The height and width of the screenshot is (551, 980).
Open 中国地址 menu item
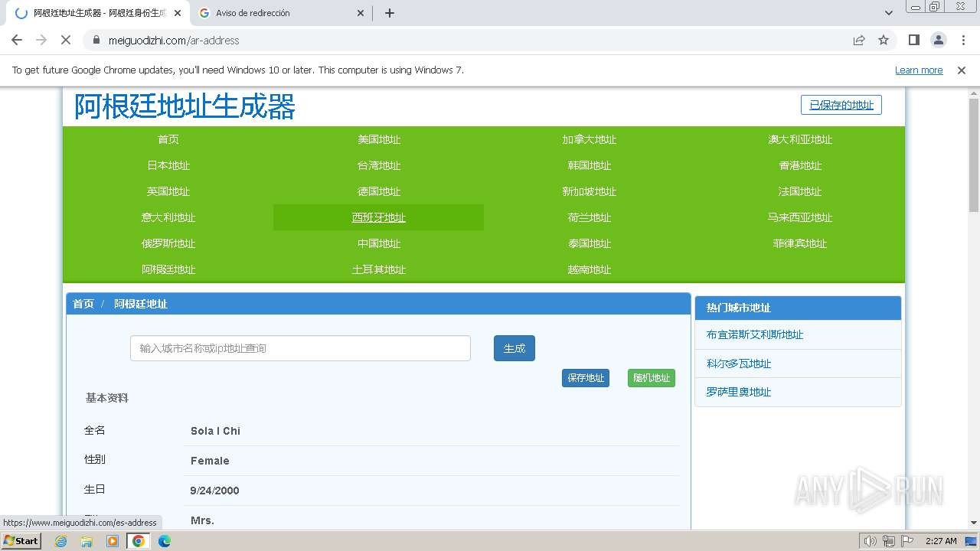379,243
